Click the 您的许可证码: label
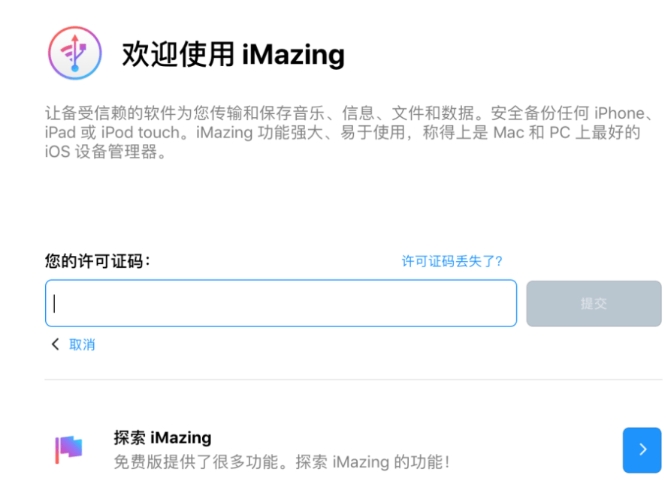Screen dimensions: 666x486 point(98,261)
